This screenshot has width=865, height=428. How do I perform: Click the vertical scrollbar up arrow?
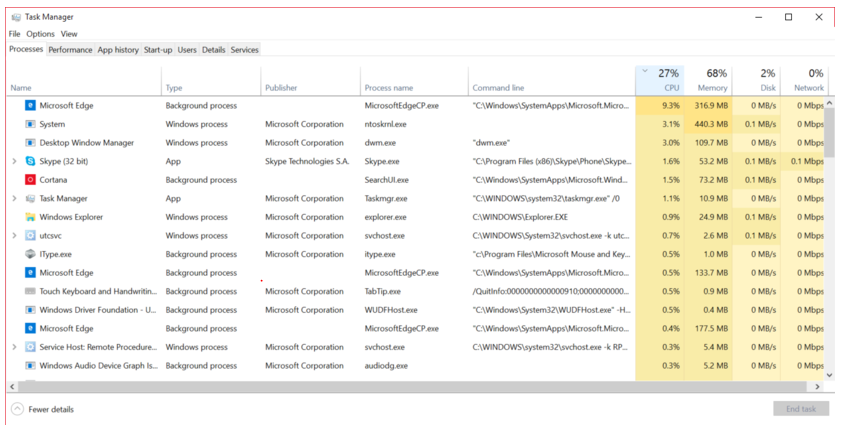[x=830, y=103]
